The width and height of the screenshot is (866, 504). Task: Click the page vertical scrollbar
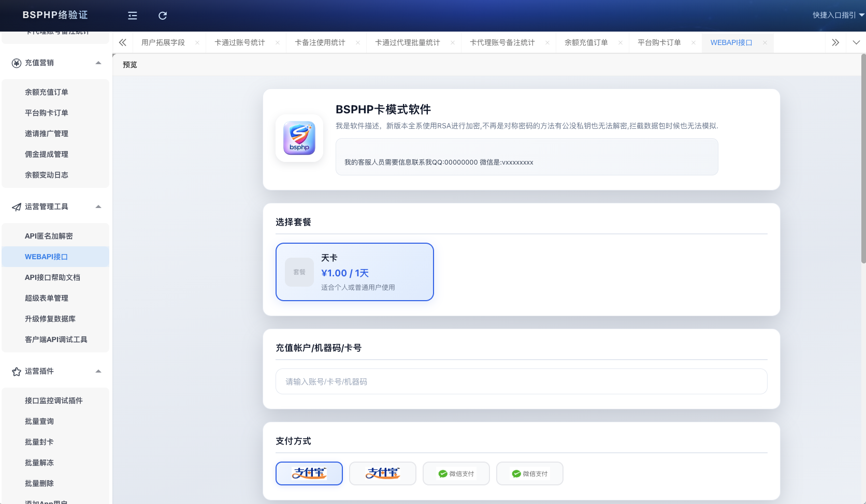pyautogui.click(x=863, y=158)
